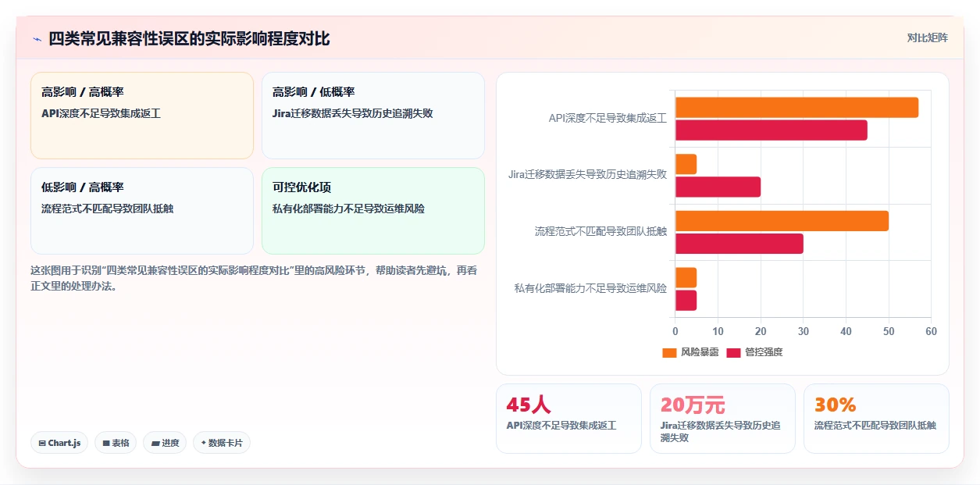Click the 20万元 stat card
Image resolution: width=980 pixels, height=485 pixels.
pos(722,418)
